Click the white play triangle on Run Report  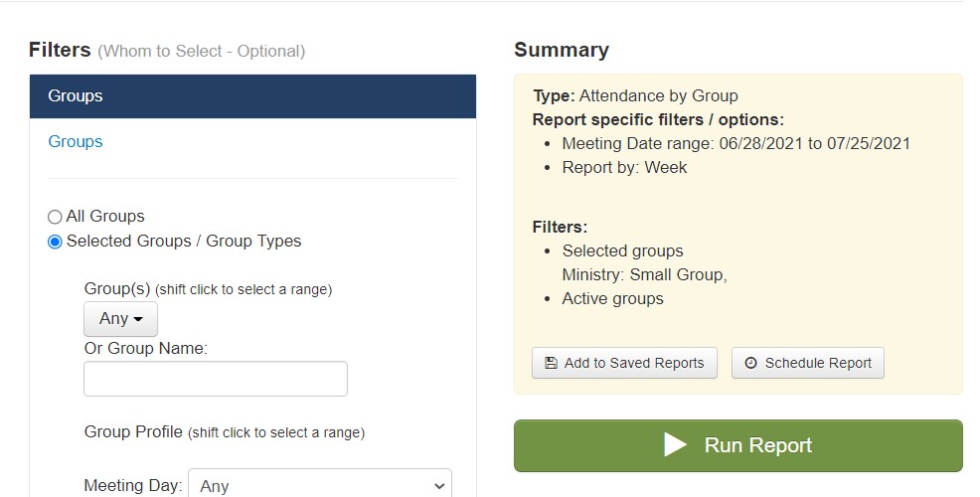(675, 445)
